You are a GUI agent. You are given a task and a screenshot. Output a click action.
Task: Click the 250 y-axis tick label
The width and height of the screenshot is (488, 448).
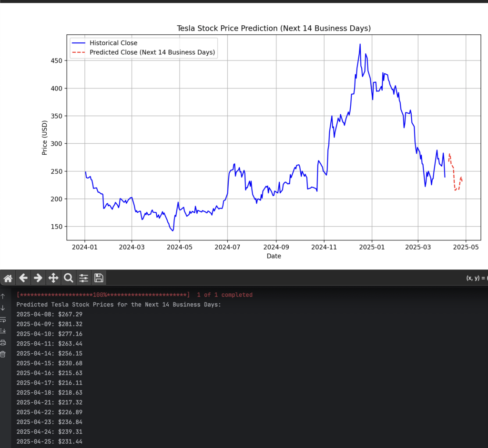pyautogui.click(x=57, y=171)
